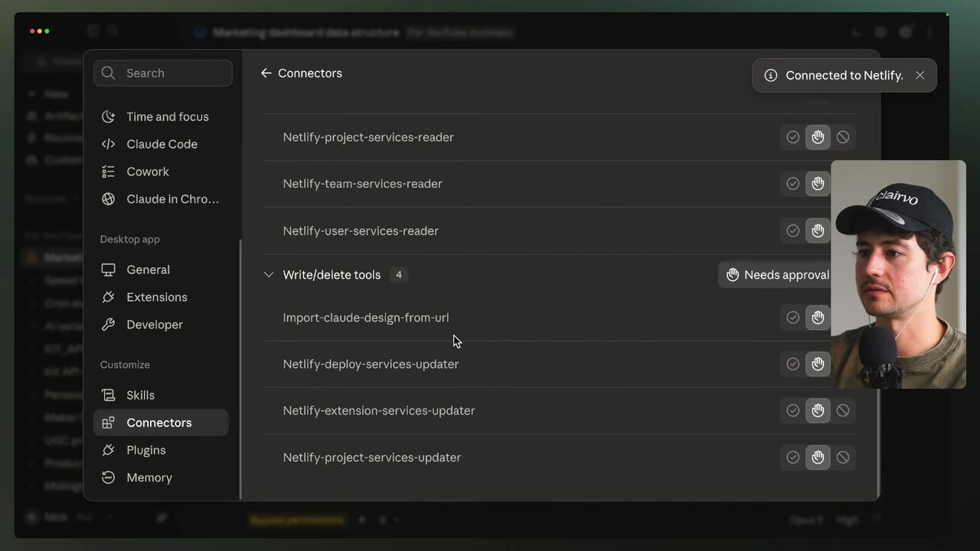Open the Needs approval dropdown for Write/delete tools
980x551 pixels.
pyautogui.click(x=776, y=275)
